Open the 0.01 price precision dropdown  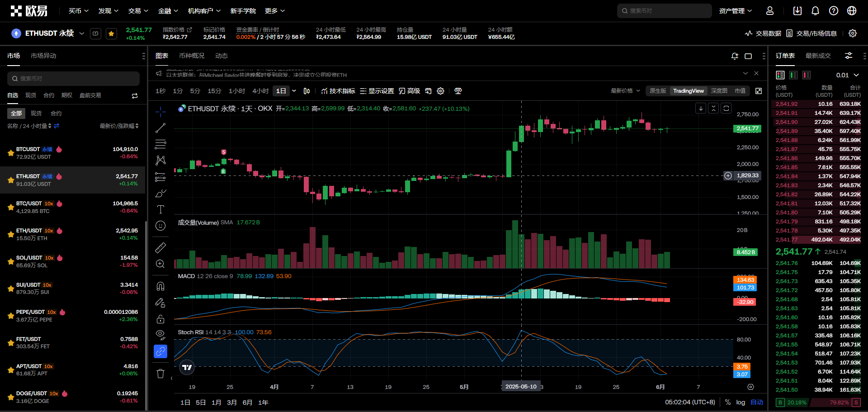(x=847, y=75)
